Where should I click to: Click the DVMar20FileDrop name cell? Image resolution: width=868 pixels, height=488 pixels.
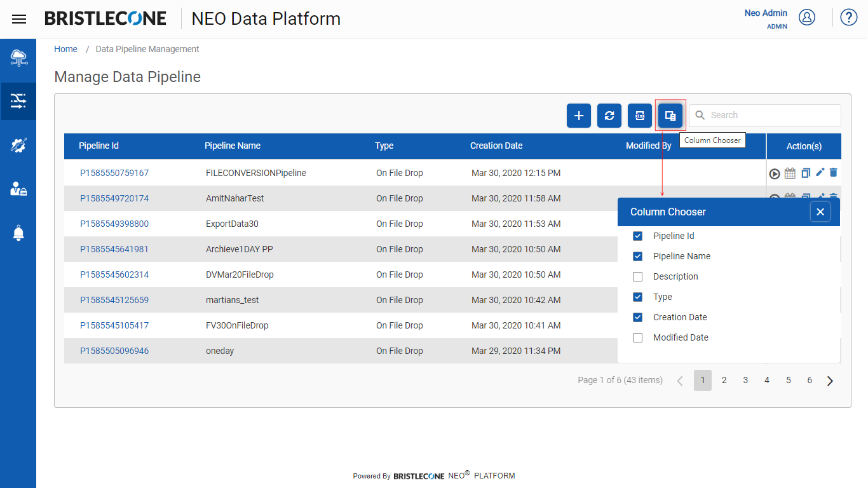(240, 274)
